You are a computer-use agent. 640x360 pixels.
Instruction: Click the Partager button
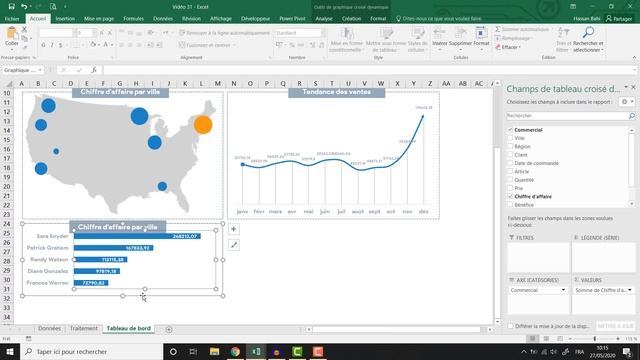[x=619, y=18]
